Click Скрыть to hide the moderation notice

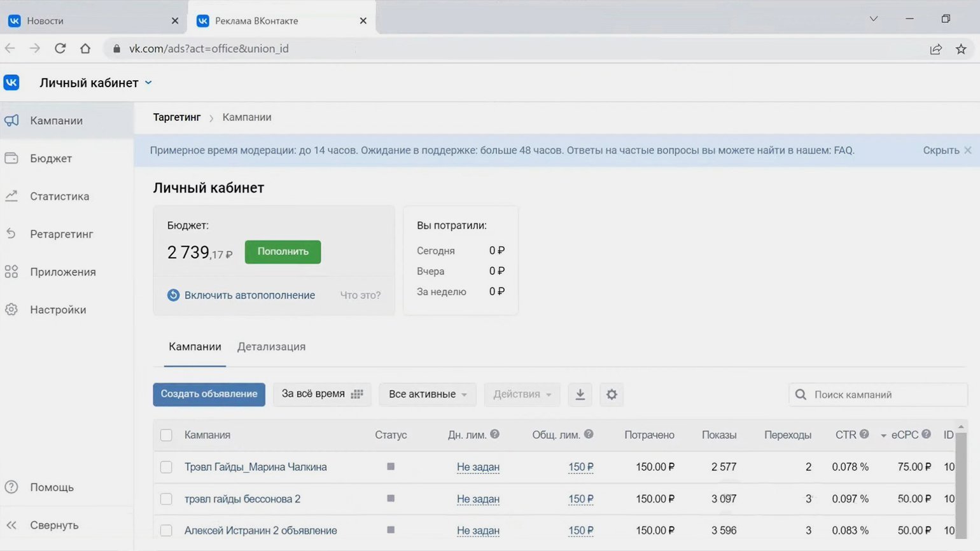pyautogui.click(x=941, y=150)
